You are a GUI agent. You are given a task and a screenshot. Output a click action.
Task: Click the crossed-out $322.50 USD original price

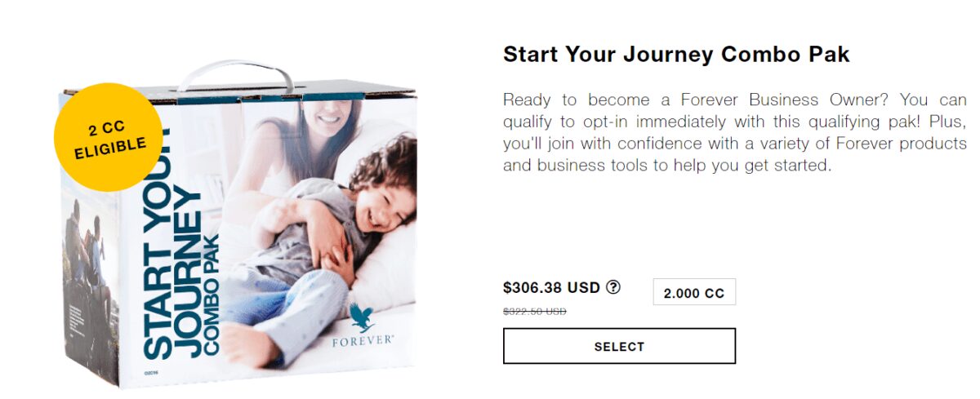click(x=534, y=311)
